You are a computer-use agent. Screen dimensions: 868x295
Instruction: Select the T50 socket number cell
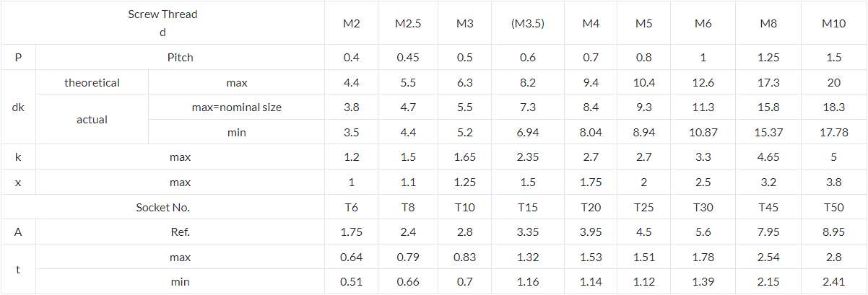834,208
